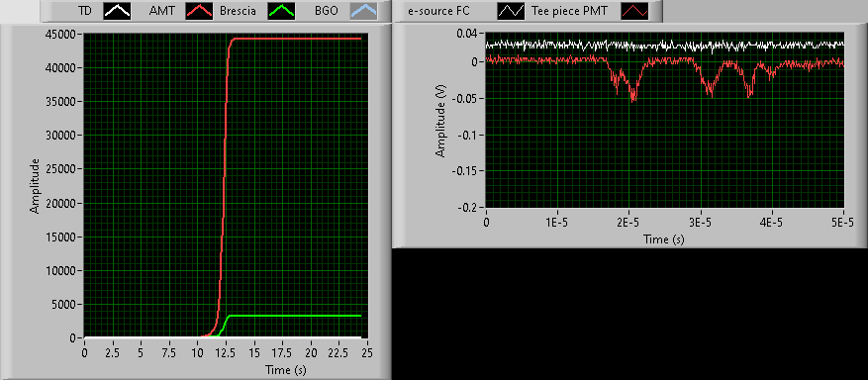Click the Amplitude (V) label of right graph
Viewport: 868px width, 380px height.
(440, 120)
